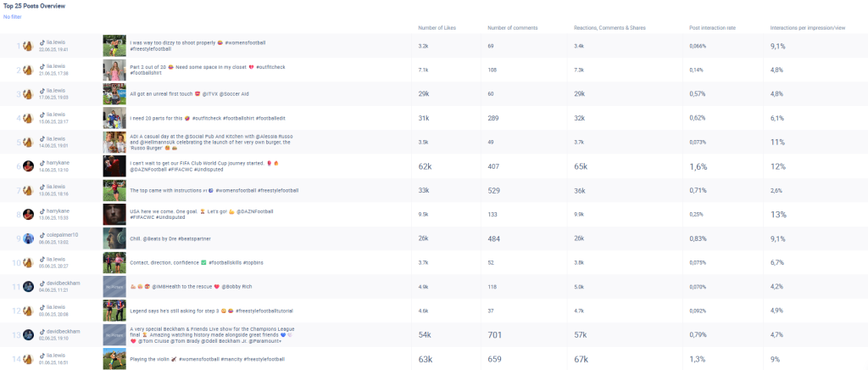Click harrykane's profile avatar in row 6
The image size is (868, 370).
pyautogui.click(x=28, y=165)
